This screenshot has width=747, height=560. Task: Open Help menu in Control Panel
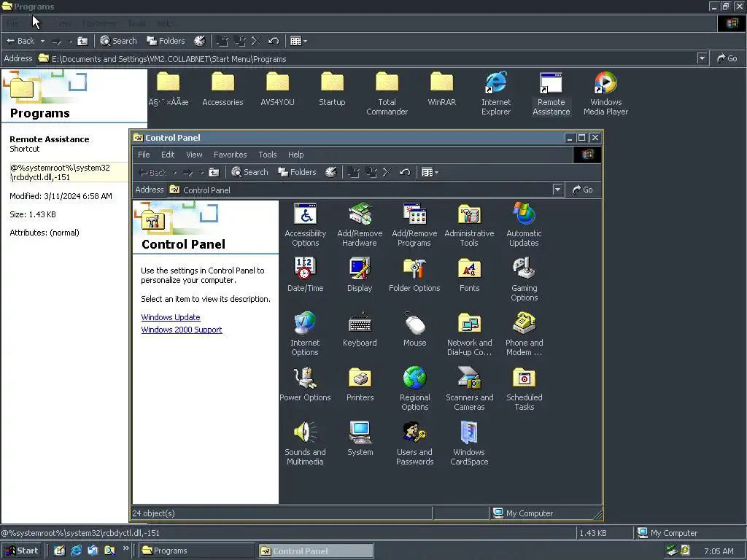(x=295, y=155)
